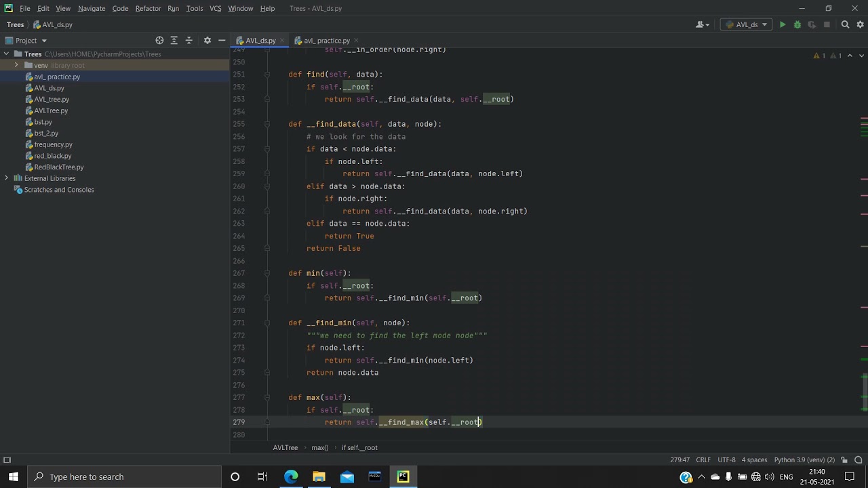Close the AVL_ds.py tab
Image resolution: width=868 pixels, height=488 pixels.
tap(282, 41)
